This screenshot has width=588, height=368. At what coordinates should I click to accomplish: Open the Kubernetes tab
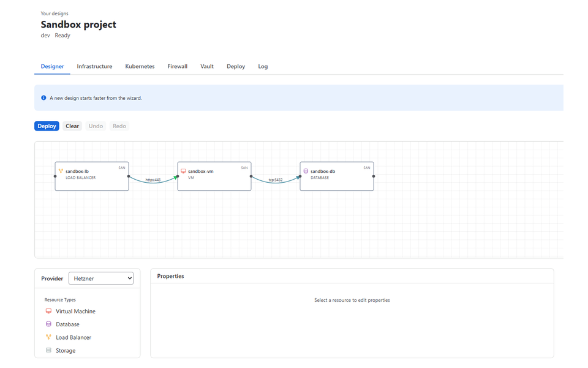pyautogui.click(x=140, y=66)
